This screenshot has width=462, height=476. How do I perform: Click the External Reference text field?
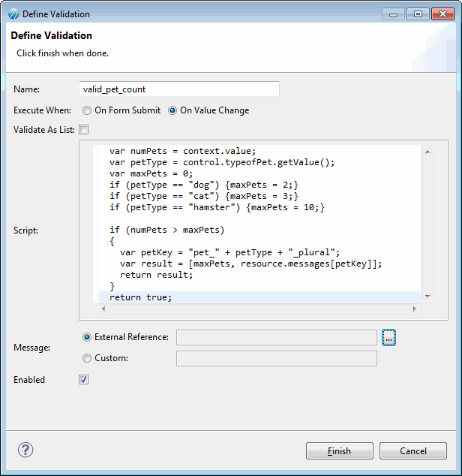pos(276,338)
